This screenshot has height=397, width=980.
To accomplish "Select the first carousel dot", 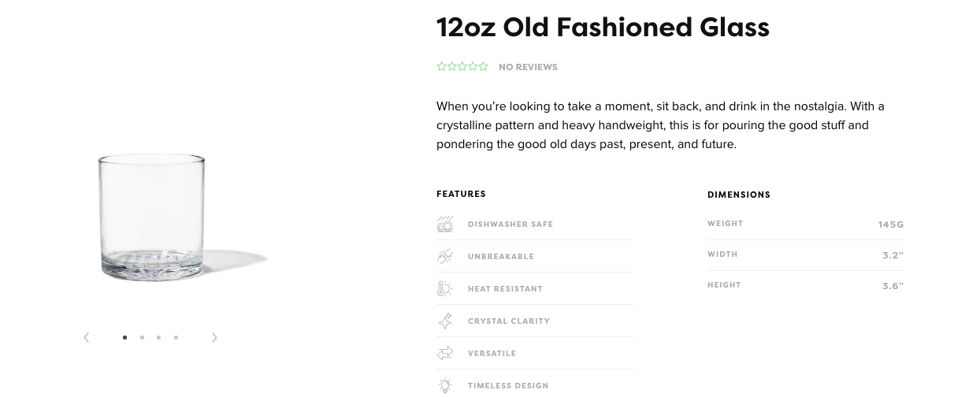I will click(x=124, y=337).
